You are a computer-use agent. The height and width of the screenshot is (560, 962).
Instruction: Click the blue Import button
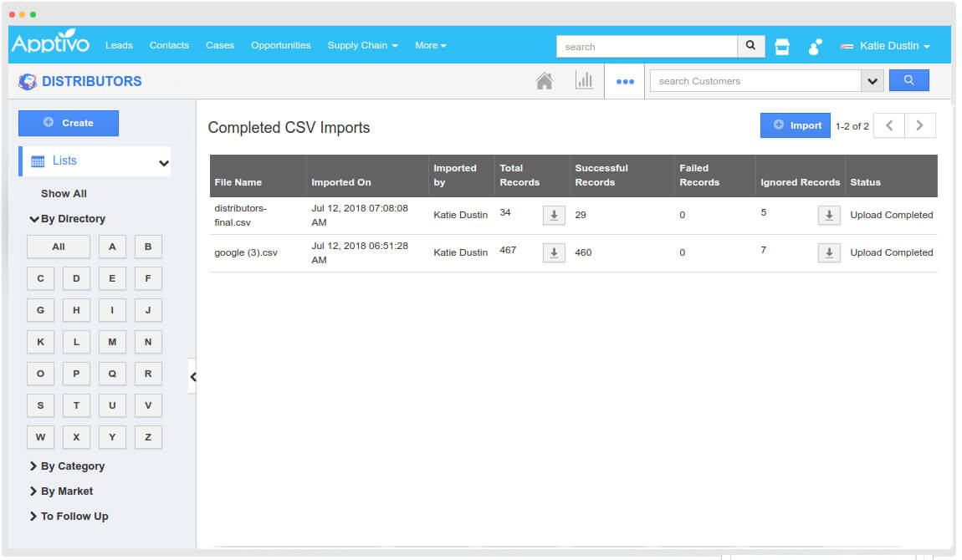pos(796,125)
